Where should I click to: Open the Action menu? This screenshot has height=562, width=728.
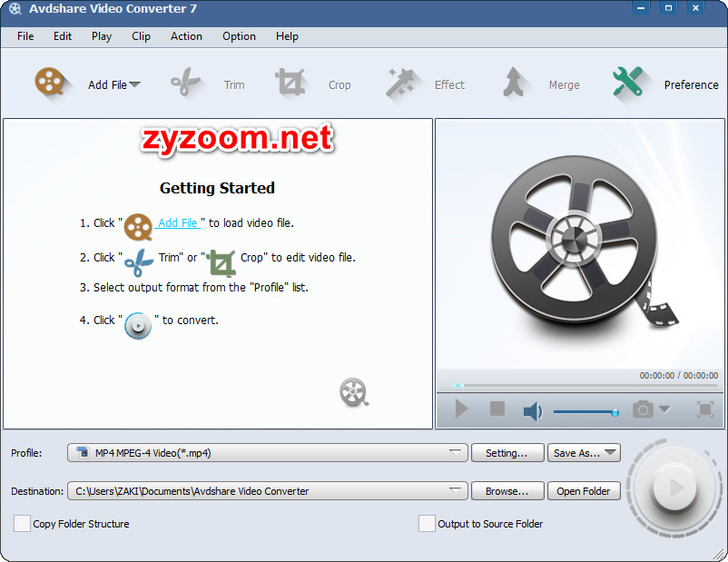[186, 36]
